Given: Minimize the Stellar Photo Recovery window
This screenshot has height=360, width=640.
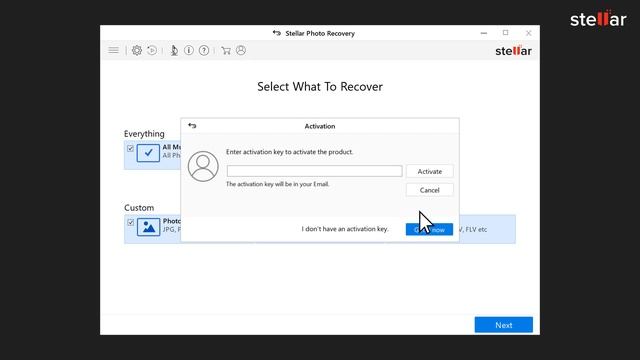Looking at the screenshot, I should pyautogui.click(x=484, y=33).
